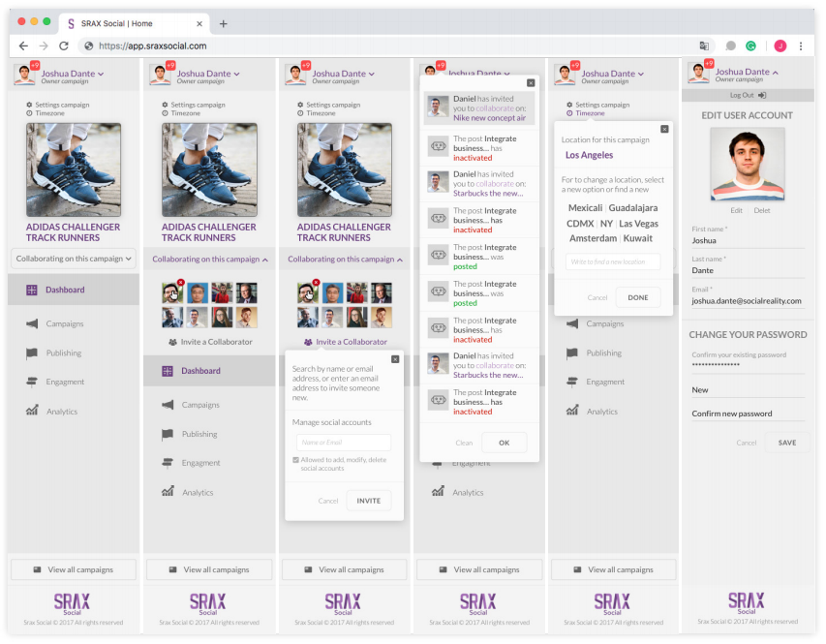Click the Publishing flag icon below the location dialog
Image resolution: width=826 pixels, height=644 pixels.
pyautogui.click(x=572, y=353)
